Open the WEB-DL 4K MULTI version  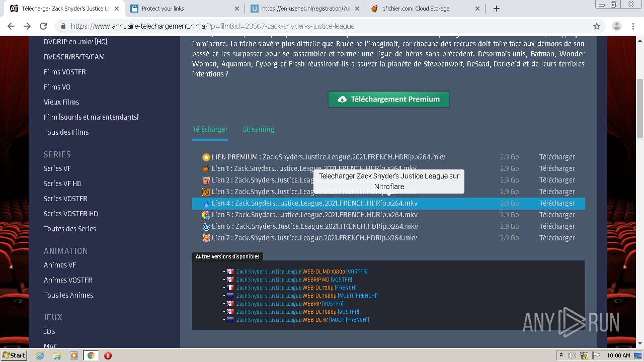point(303,320)
